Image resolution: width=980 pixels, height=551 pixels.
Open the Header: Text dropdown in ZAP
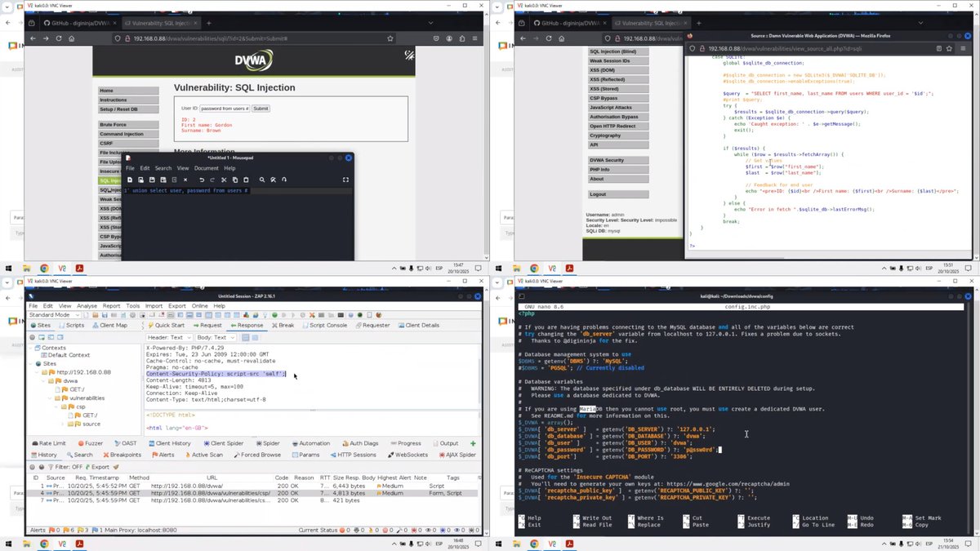pos(169,337)
